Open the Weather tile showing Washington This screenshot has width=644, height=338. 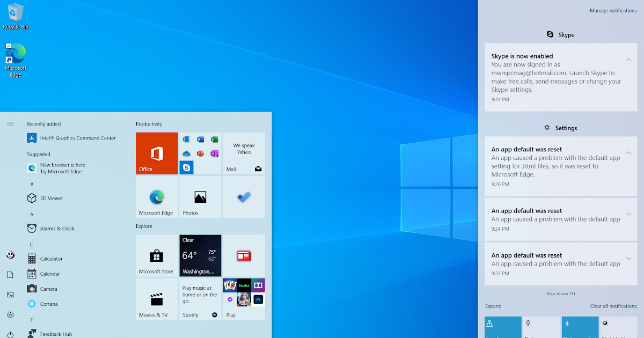200,255
